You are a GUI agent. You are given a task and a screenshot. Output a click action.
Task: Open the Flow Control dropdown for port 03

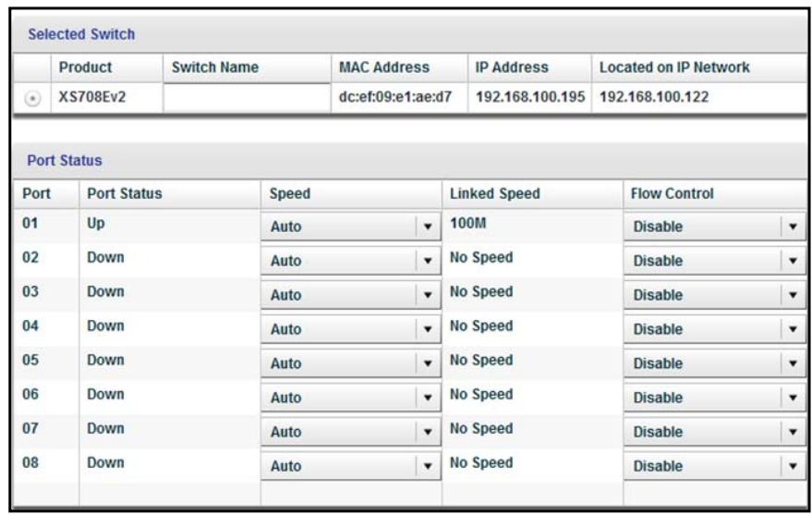(715, 295)
